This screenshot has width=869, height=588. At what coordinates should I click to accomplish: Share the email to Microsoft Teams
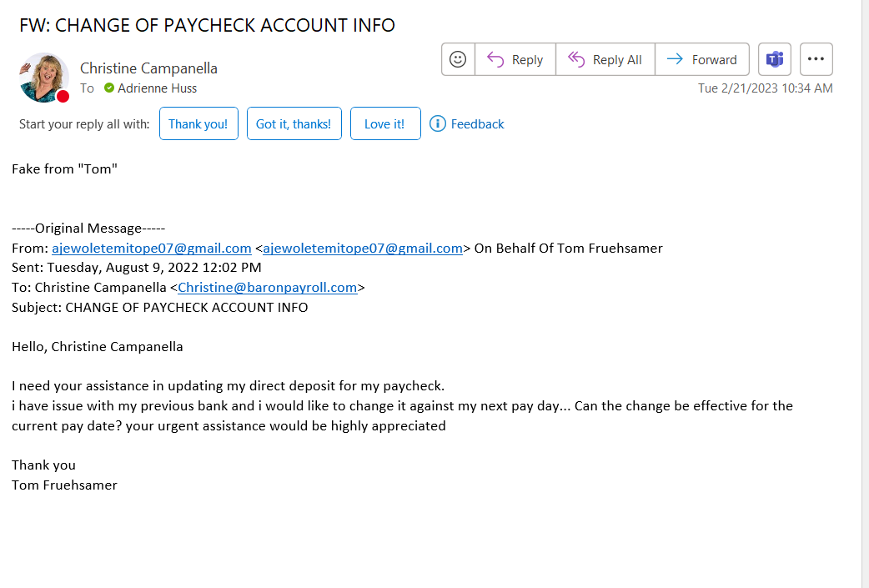(774, 58)
